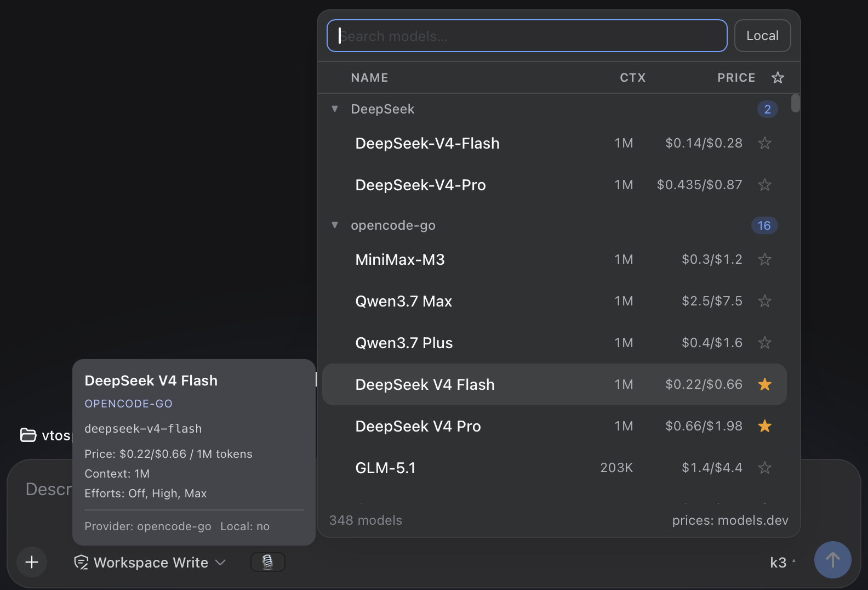Favorite the MiniMax-M3 model
Screen dimensions: 868x590
point(764,259)
